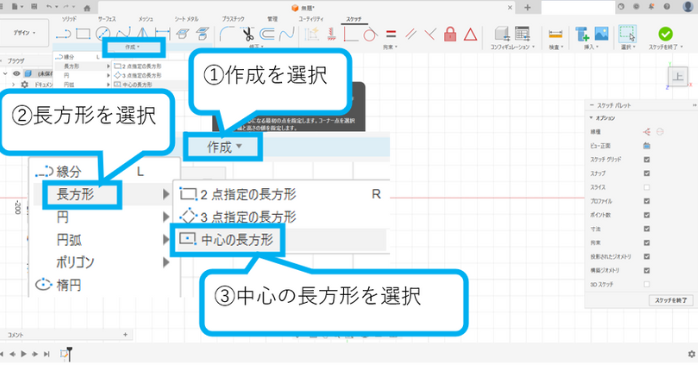Click the Fix/Lock constraint padlock icon
This screenshot has width=698, height=365.
(450, 34)
